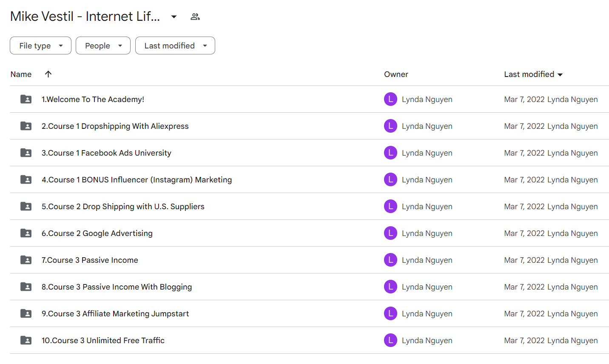The width and height of the screenshot is (609, 364).
Task: Select 6.Course 2 Google Advertising folder name
Action: pos(97,233)
